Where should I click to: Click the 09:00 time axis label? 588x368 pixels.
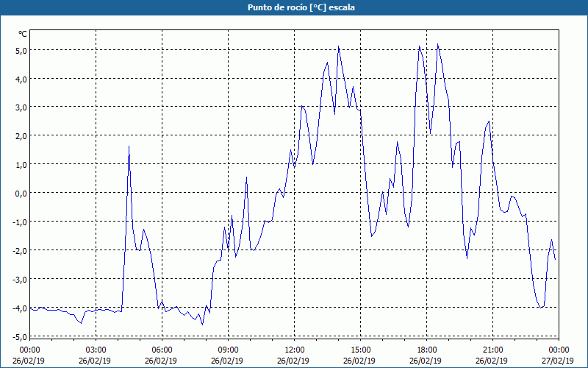pos(229,350)
